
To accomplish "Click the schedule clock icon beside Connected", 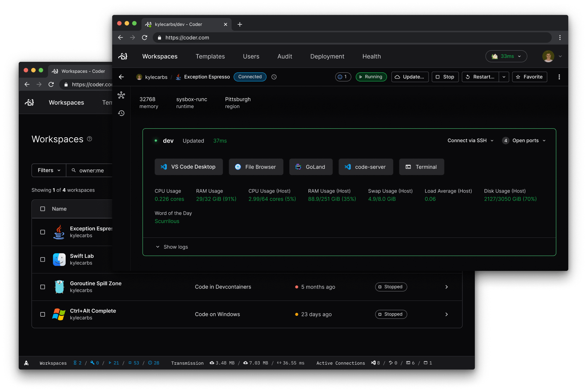I will [274, 77].
